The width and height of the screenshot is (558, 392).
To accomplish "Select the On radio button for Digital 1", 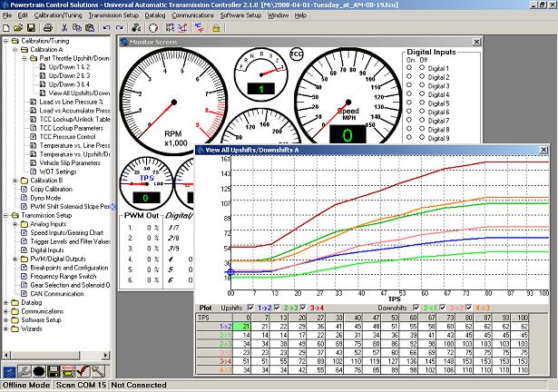I will [409, 67].
